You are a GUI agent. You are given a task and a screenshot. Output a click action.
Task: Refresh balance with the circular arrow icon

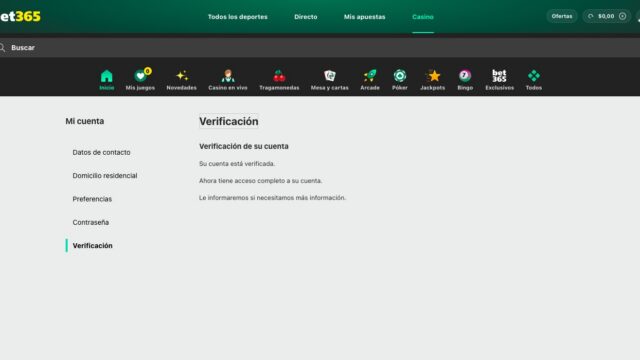[x=590, y=16]
